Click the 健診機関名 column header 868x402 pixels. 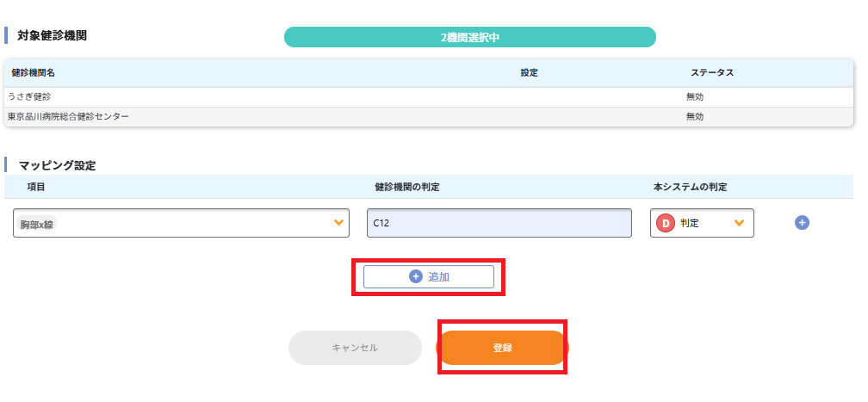click(34, 73)
